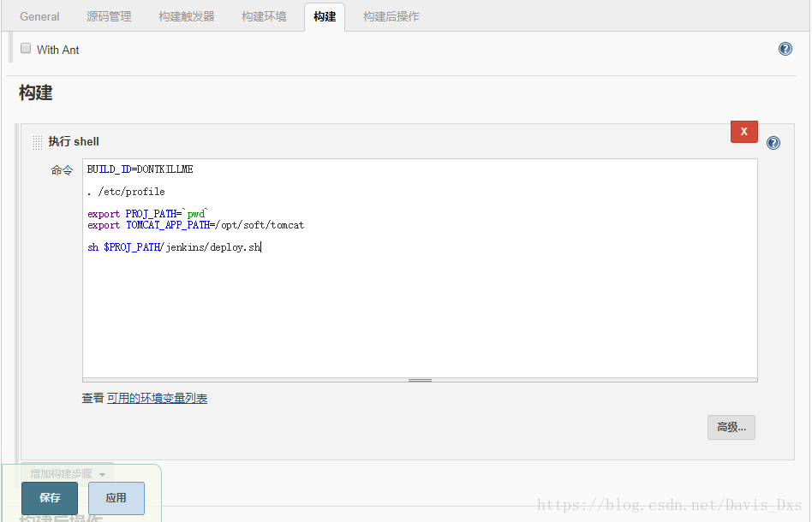This screenshot has width=812, height=522.
Task: Click the export PROJ_PATH line
Action: point(147,214)
